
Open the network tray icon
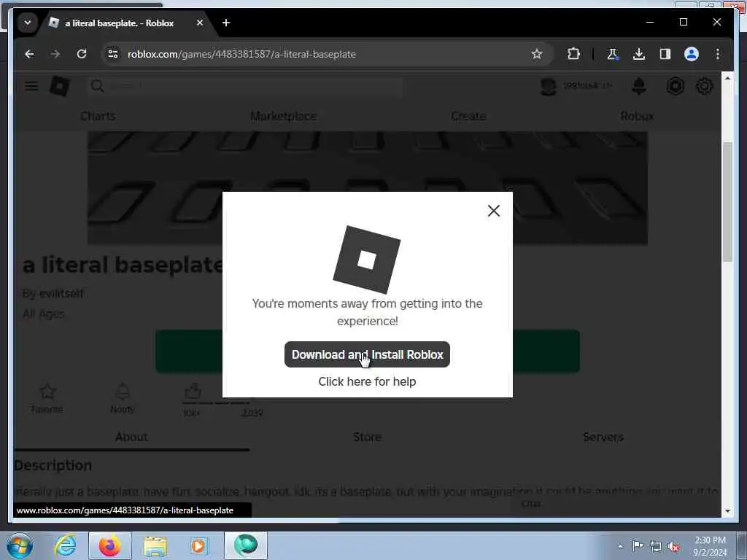click(x=656, y=546)
